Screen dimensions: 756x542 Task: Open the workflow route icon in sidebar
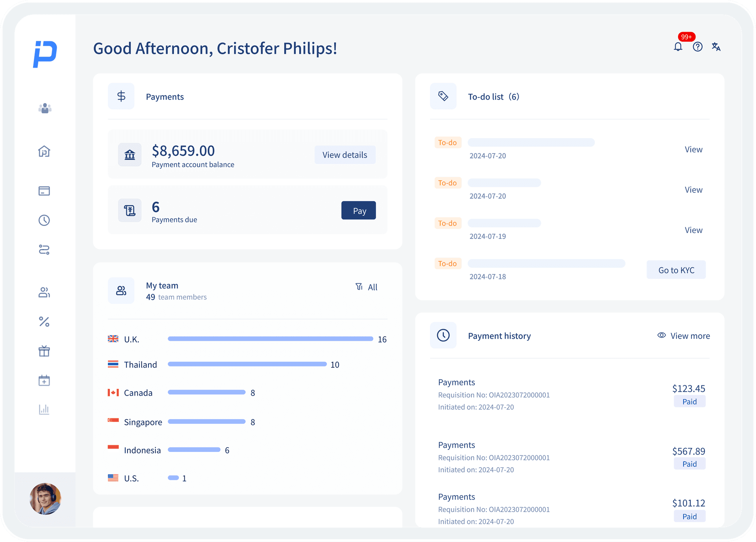[44, 250]
